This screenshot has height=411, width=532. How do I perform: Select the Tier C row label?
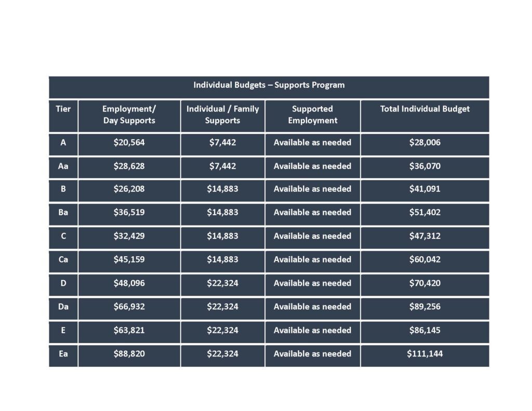click(x=63, y=236)
